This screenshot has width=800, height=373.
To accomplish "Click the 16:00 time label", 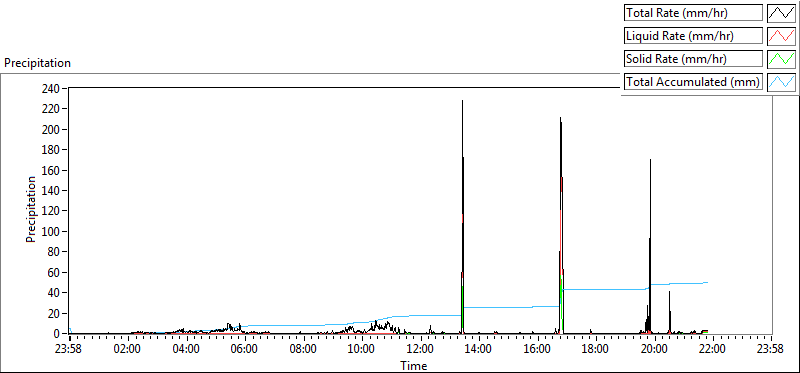I will pos(537,350).
